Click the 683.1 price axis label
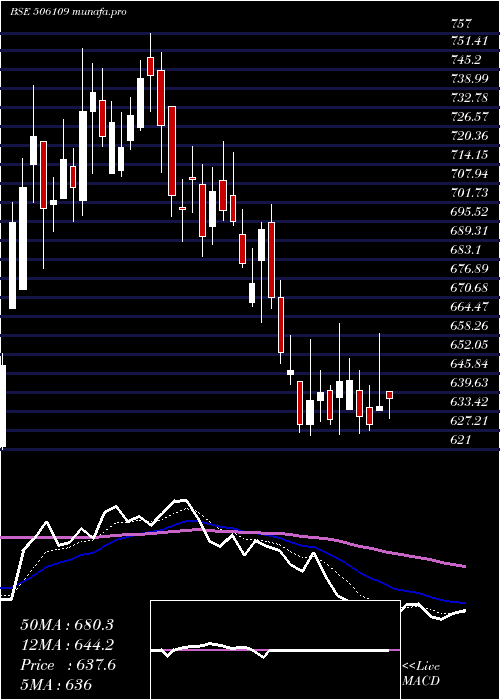Screen dimensions: 500x700 (x=467, y=250)
